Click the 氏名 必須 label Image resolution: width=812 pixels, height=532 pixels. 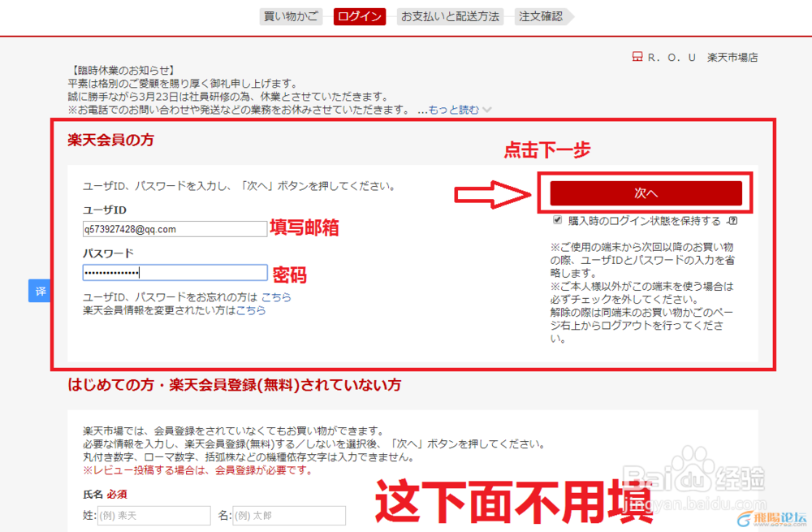pyautogui.click(x=105, y=494)
